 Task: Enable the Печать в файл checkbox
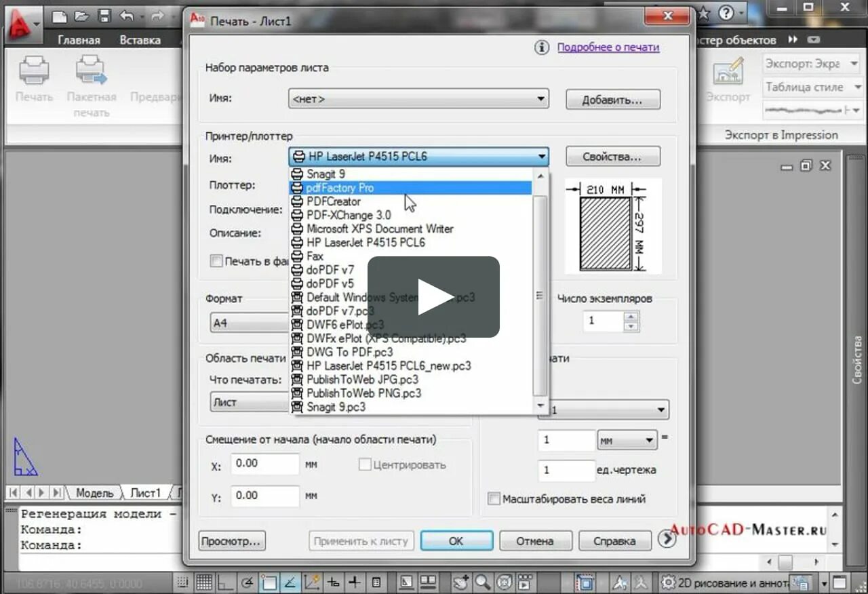216,261
